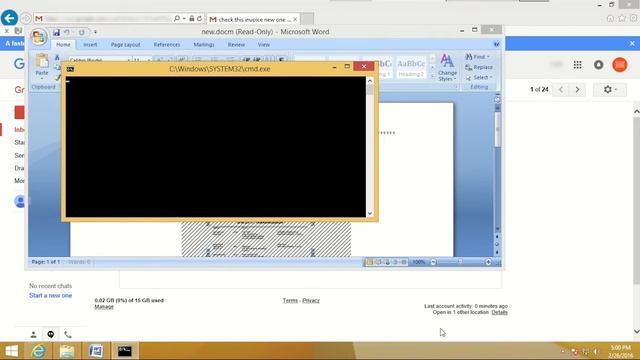Click the Internet Explorer forward button
The image size is (640, 360).
click(x=26, y=18)
